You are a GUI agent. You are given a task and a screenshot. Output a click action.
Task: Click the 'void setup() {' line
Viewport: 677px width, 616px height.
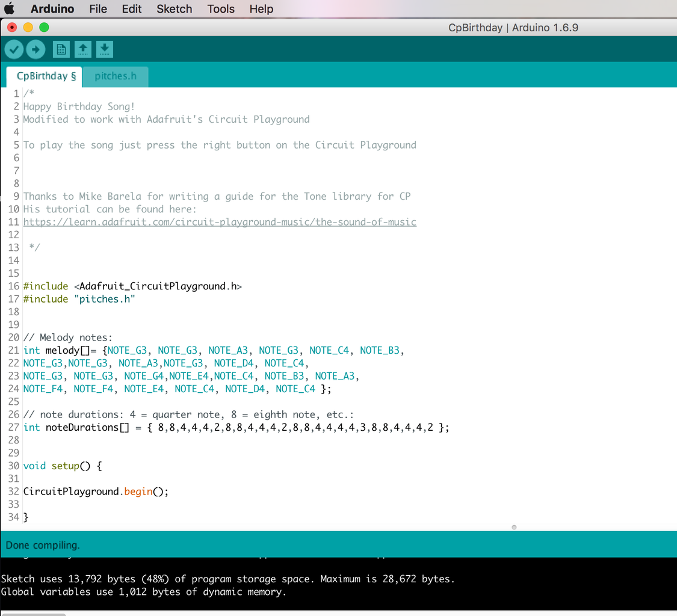tap(63, 466)
